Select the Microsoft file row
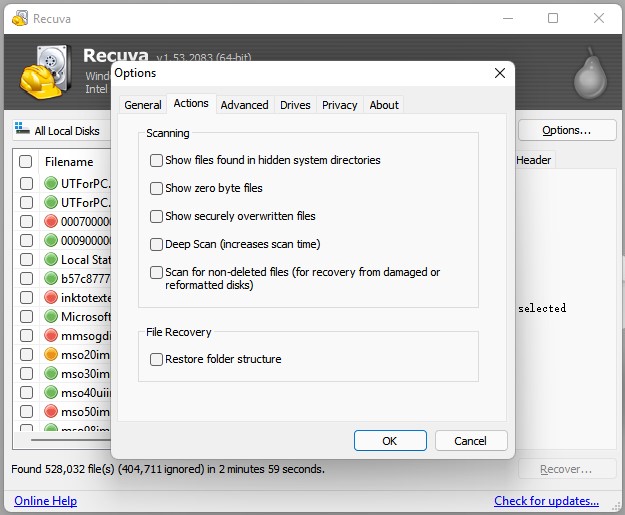Viewport: 625px width, 515px height. (x=63, y=316)
